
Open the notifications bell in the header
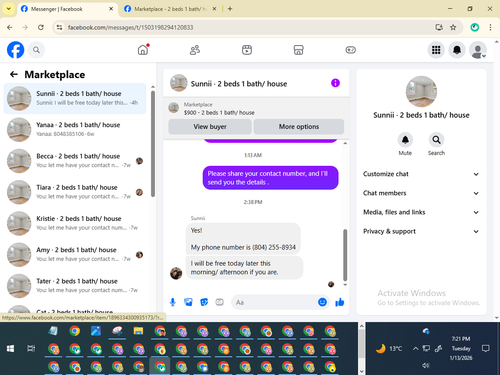(x=457, y=50)
